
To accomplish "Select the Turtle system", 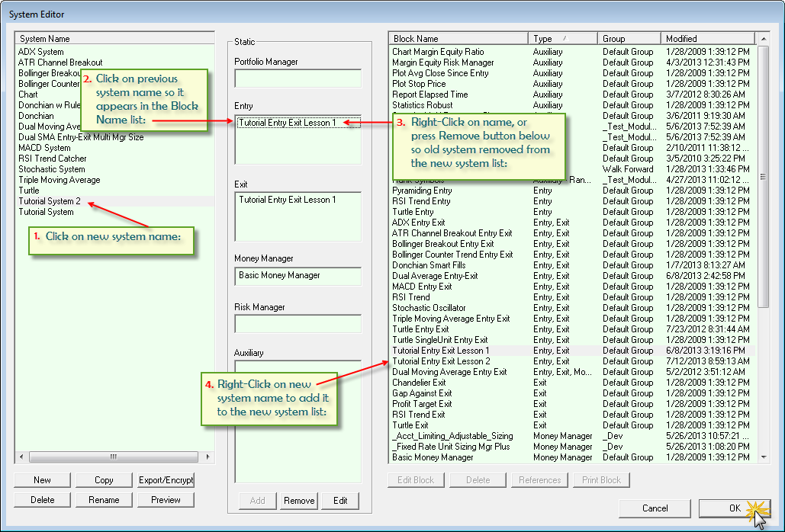I will tap(29, 191).
